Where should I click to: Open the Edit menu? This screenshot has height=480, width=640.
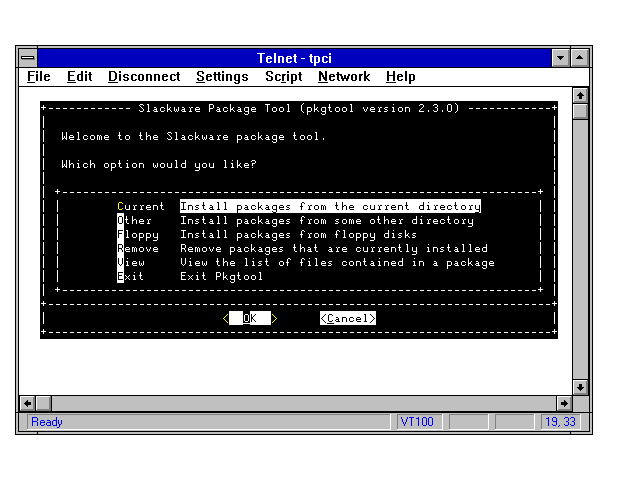click(x=79, y=77)
